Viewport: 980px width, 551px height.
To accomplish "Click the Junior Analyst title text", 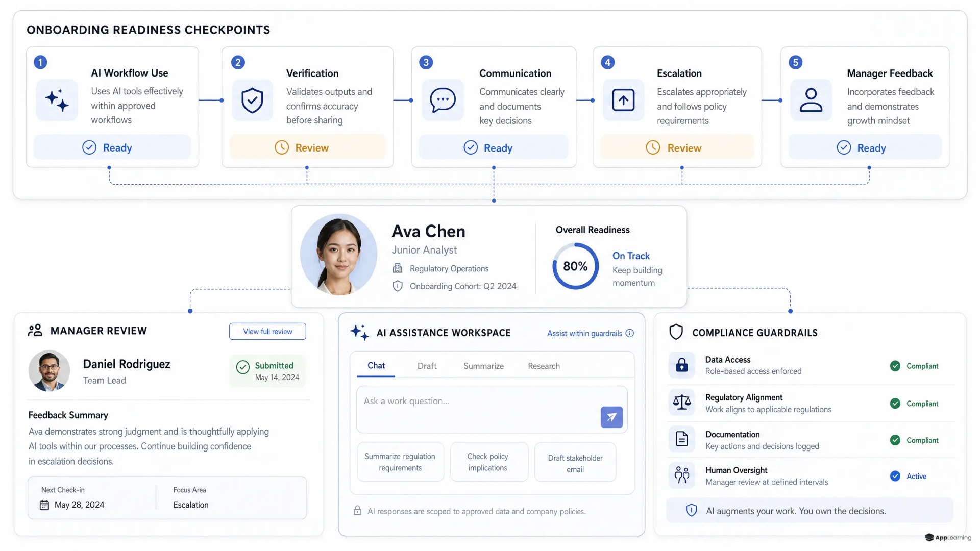I will (424, 250).
